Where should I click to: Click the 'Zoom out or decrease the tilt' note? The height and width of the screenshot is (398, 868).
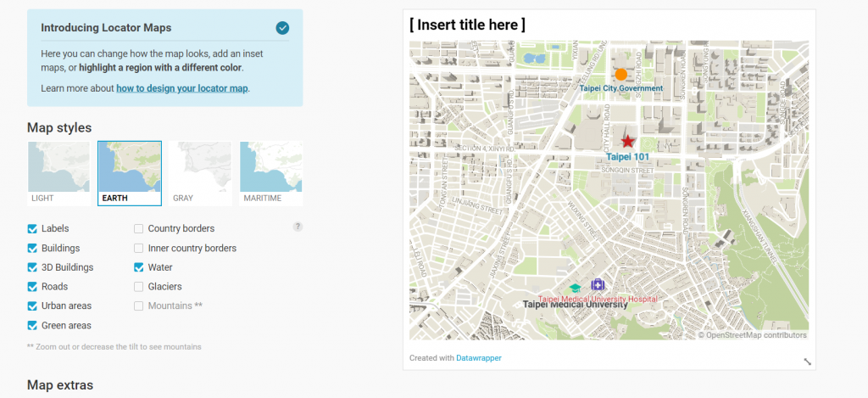tap(114, 347)
